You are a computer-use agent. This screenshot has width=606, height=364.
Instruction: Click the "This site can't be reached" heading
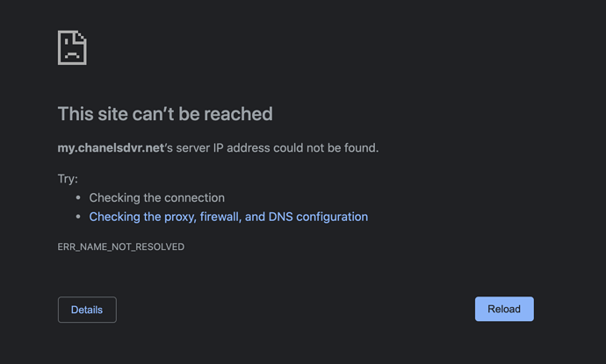tap(165, 114)
